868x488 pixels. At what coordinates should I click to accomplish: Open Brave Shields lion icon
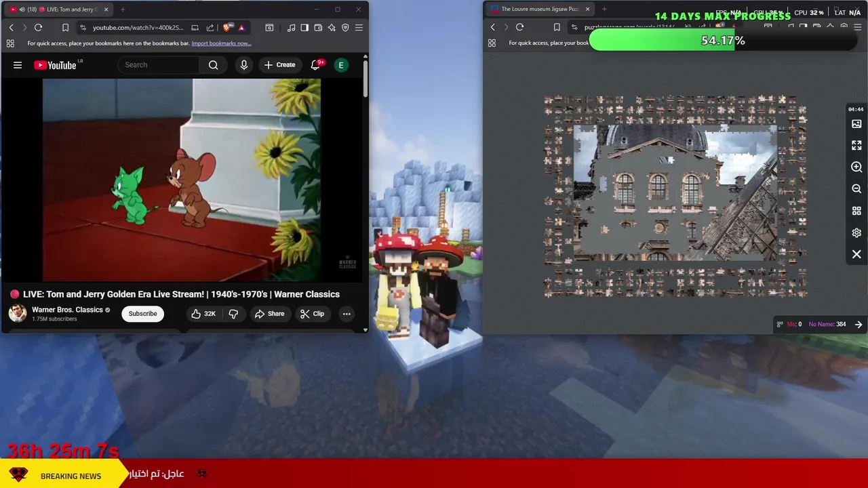[228, 27]
